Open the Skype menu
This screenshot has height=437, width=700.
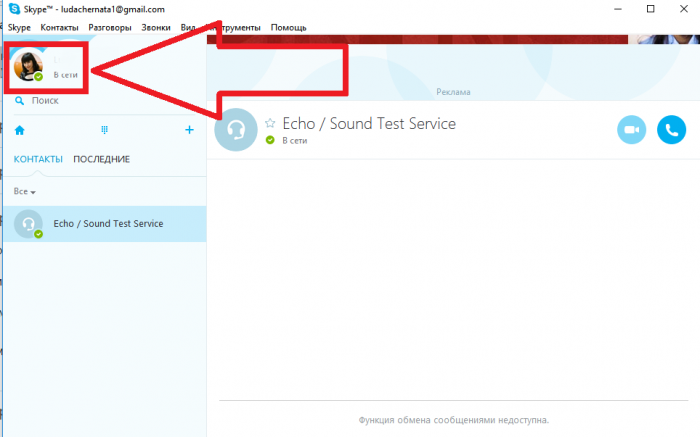(19, 28)
